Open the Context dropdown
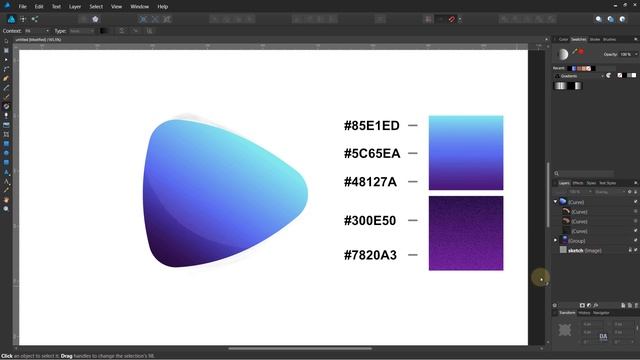The height and width of the screenshot is (360, 640). click(x=37, y=31)
